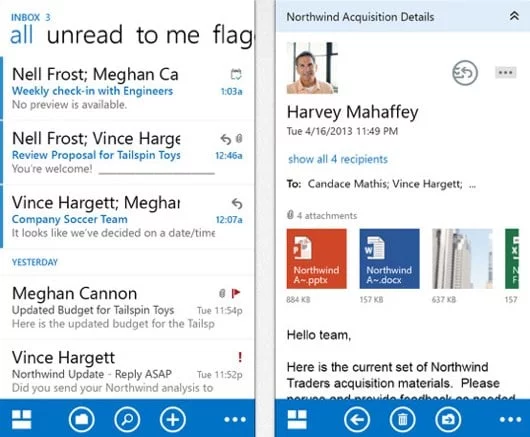Tap the search icon in inbox bar

pyautogui.click(x=127, y=419)
